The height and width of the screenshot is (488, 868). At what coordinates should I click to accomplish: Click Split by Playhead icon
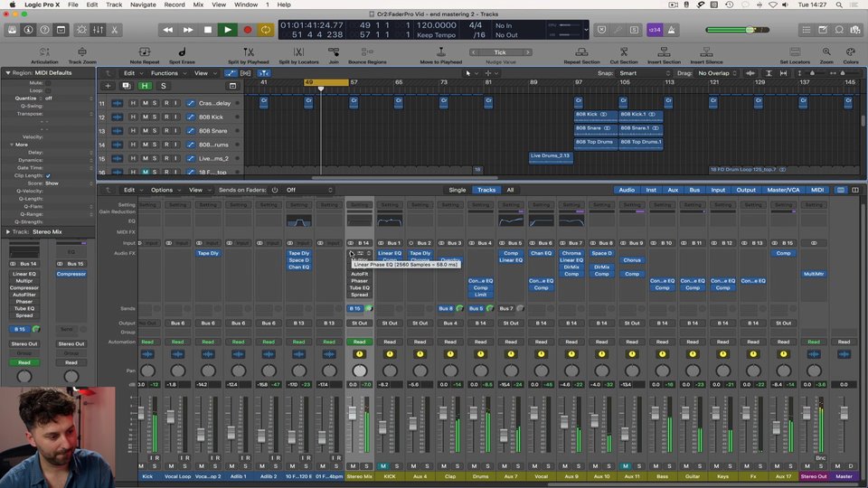point(249,52)
